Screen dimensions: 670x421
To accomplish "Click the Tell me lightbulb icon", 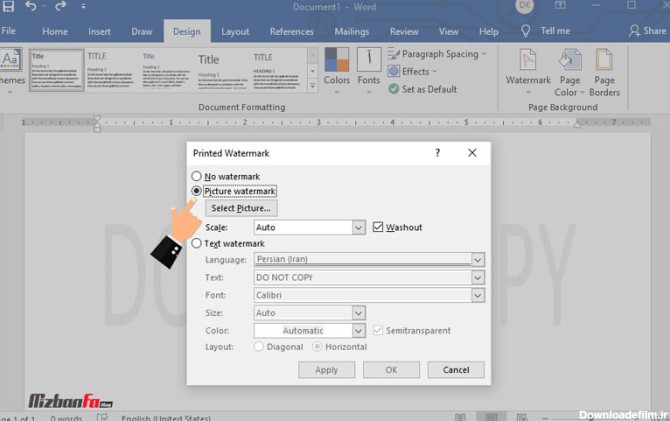I will (527, 31).
